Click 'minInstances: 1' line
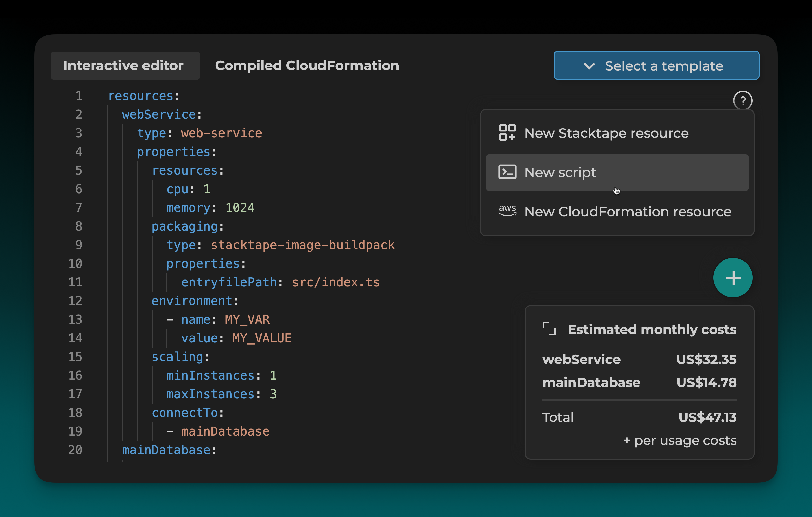Screen dimensions: 812x517 click(222, 375)
